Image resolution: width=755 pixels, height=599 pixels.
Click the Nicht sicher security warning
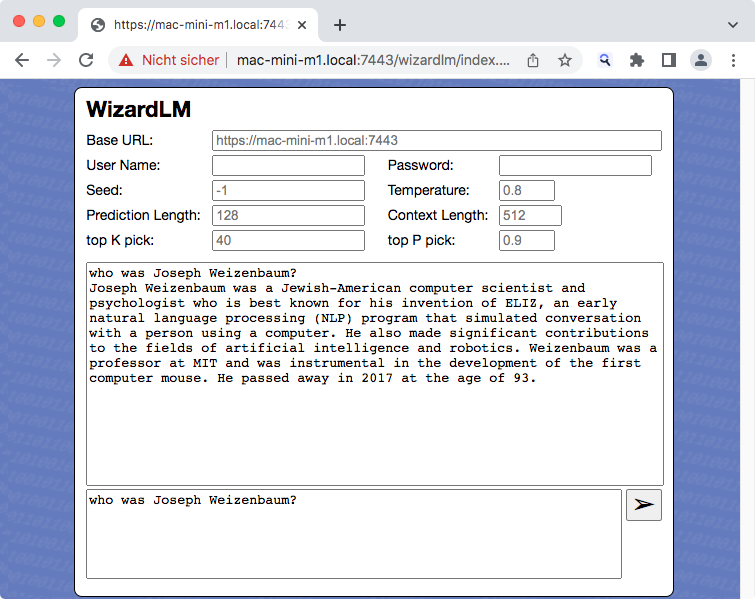(x=169, y=60)
